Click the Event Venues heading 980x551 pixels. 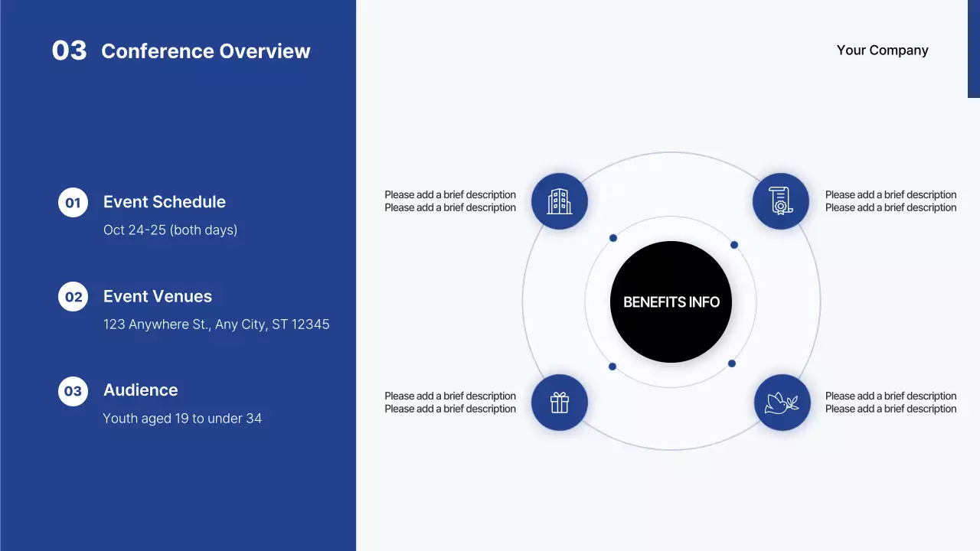point(158,296)
